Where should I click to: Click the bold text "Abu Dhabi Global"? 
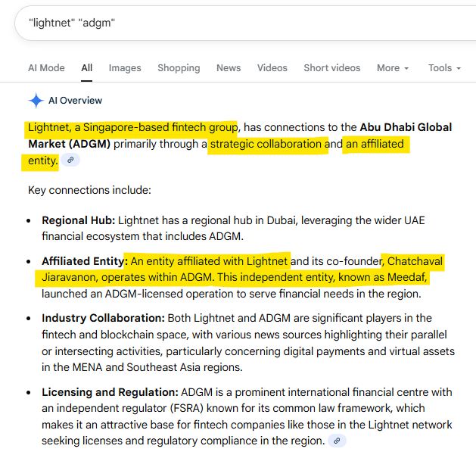click(406, 127)
